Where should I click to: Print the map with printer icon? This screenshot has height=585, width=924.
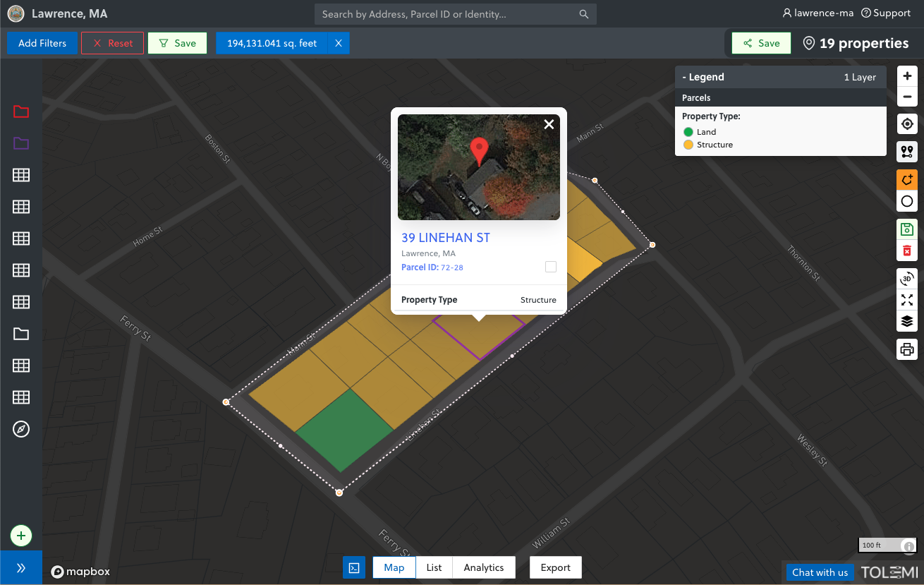pos(907,349)
